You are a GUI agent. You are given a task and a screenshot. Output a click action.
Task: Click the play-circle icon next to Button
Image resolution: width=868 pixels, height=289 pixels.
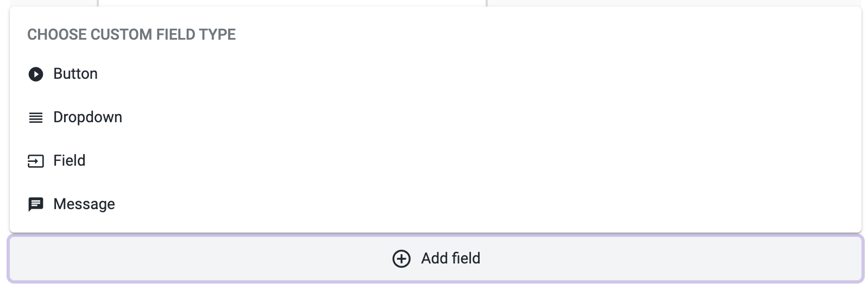[x=36, y=74]
